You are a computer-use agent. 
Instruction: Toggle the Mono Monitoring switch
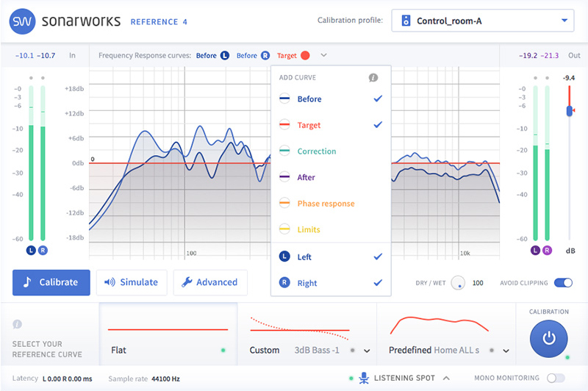tap(556, 378)
